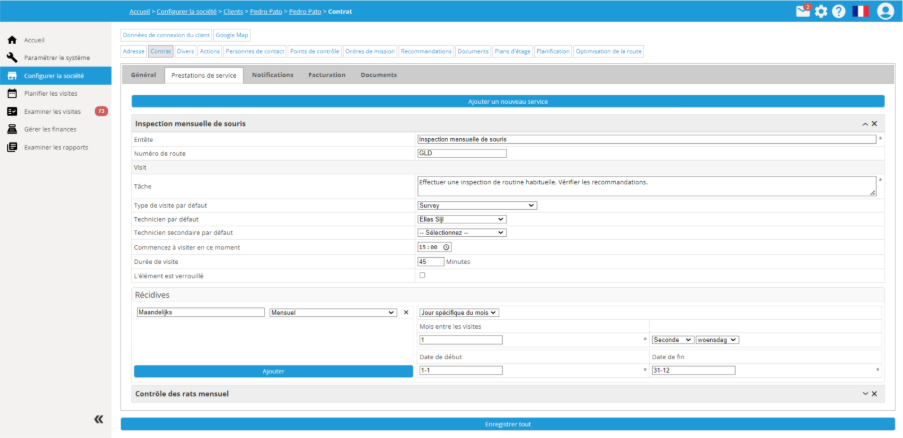Open the Points de contrôle tab
This screenshot has height=438, width=903.
[314, 51]
